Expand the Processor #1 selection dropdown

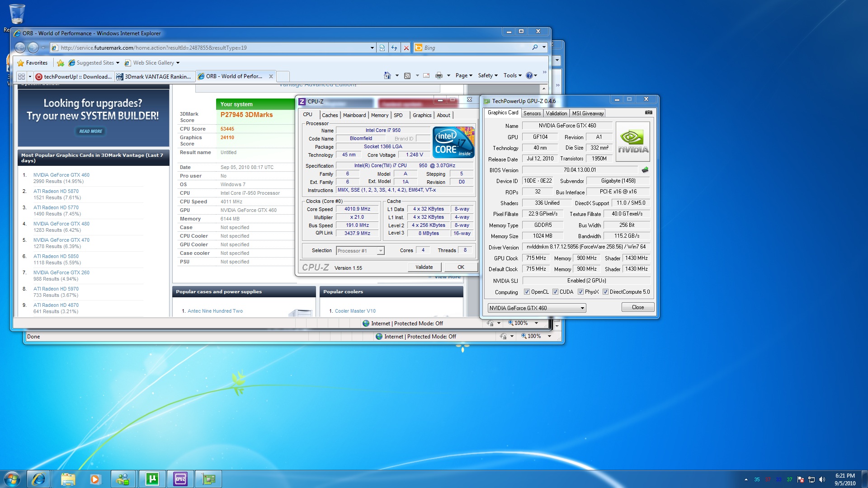click(x=381, y=251)
